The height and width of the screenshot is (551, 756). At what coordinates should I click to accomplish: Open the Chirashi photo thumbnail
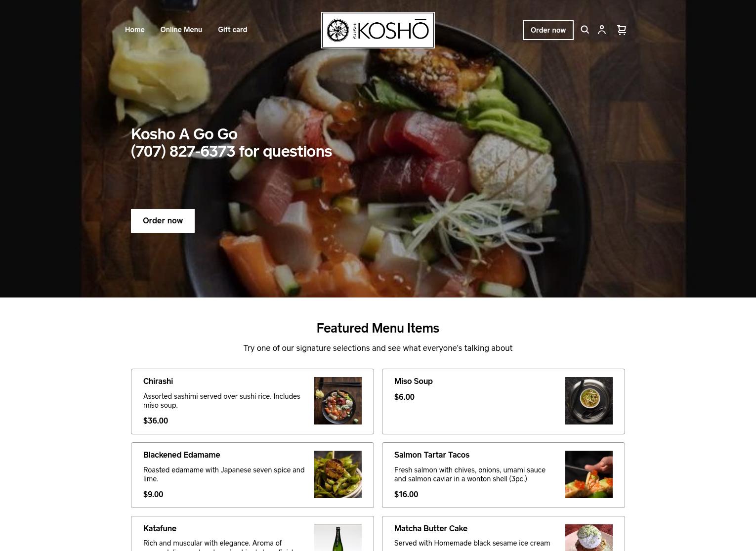pos(338,401)
